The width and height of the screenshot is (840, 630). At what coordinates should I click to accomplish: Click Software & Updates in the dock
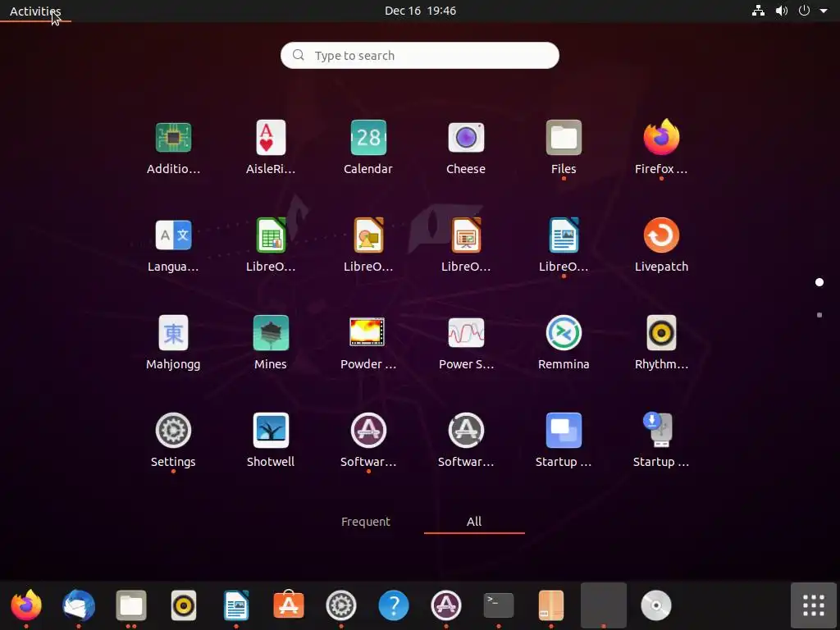point(446,605)
